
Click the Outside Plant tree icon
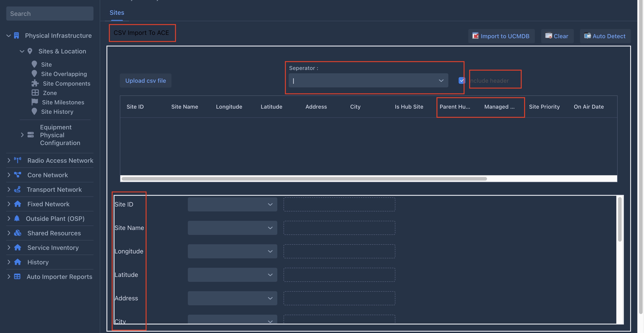[17, 218]
